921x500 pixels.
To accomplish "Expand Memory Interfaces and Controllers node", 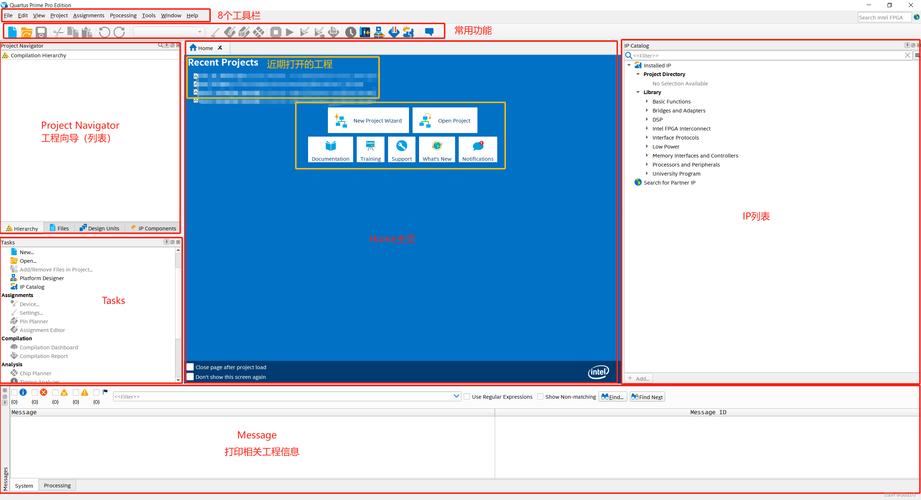I will click(647, 156).
